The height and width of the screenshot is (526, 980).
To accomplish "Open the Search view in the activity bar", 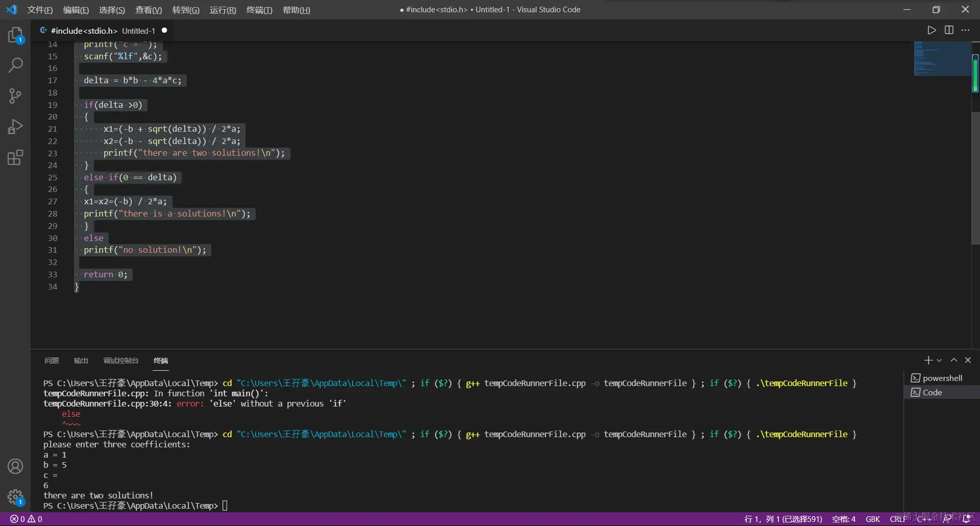I will pyautogui.click(x=15, y=65).
